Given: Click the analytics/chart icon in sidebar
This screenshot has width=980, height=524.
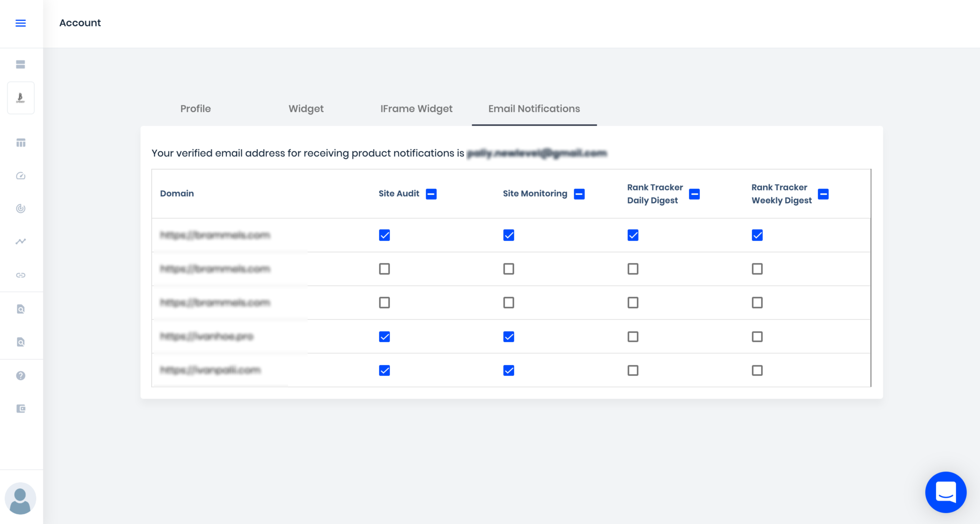Looking at the screenshot, I should point(21,241).
